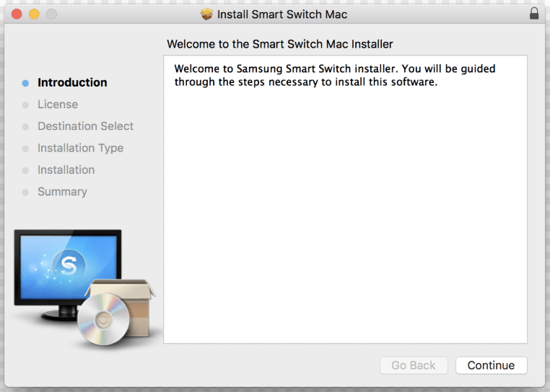550x392 pixels.
Task: Select the License step in sidebar
Action: click(x=58, y=104)
